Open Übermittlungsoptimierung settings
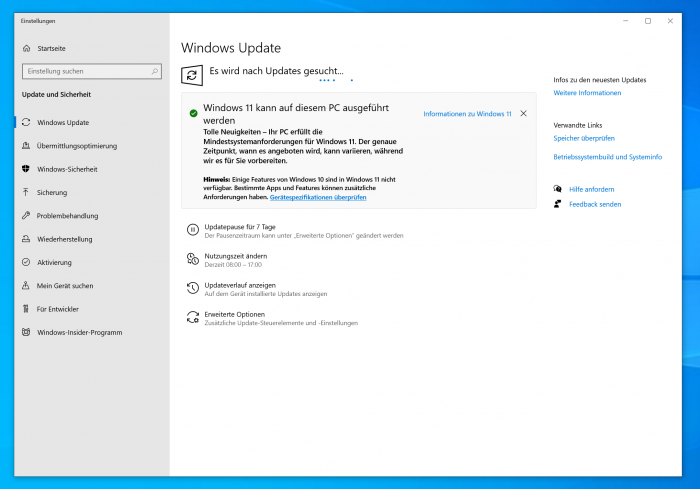 (x=77, y=146)
